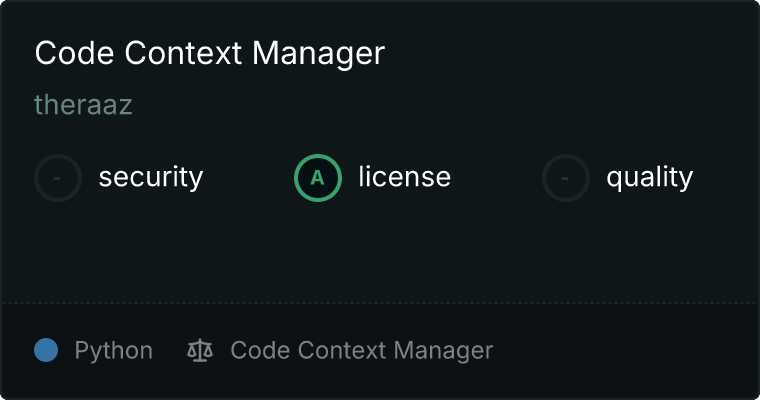Select the security rating label

150,178
